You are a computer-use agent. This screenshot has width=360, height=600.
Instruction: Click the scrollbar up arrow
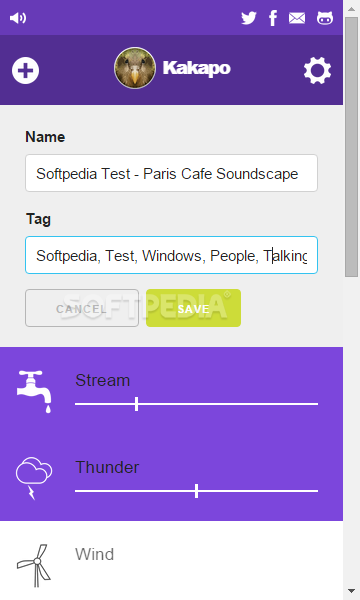pyautogui.click(x=352, y=8)
